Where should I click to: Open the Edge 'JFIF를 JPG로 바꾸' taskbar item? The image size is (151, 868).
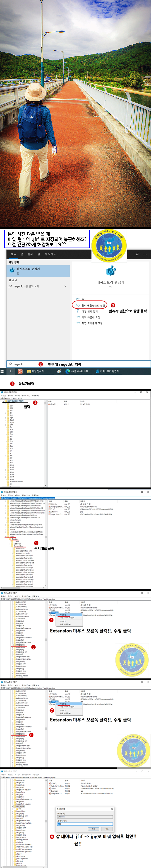click(x=78, y=371)
